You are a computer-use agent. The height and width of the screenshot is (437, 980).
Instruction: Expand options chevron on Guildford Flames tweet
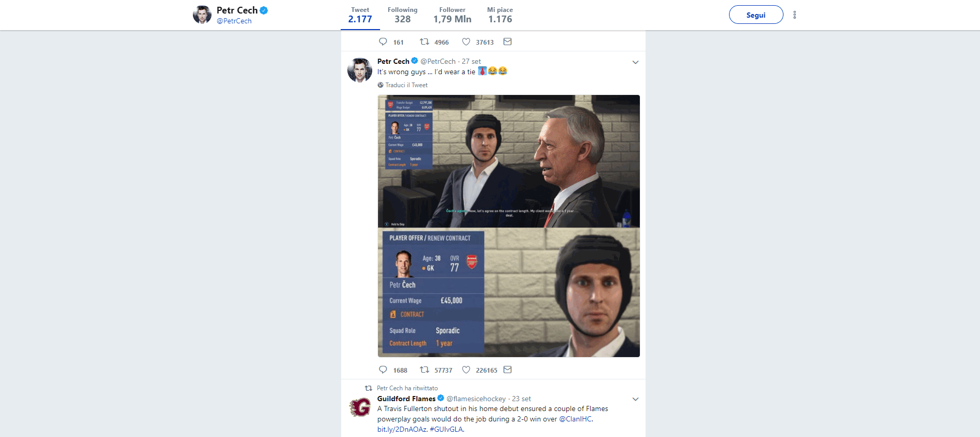[635, 399]
